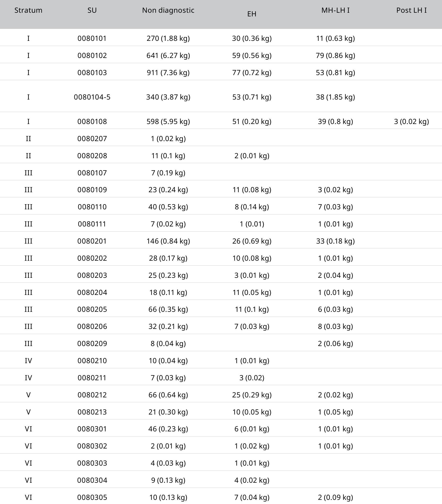Click the Post LH I column header

411,10
